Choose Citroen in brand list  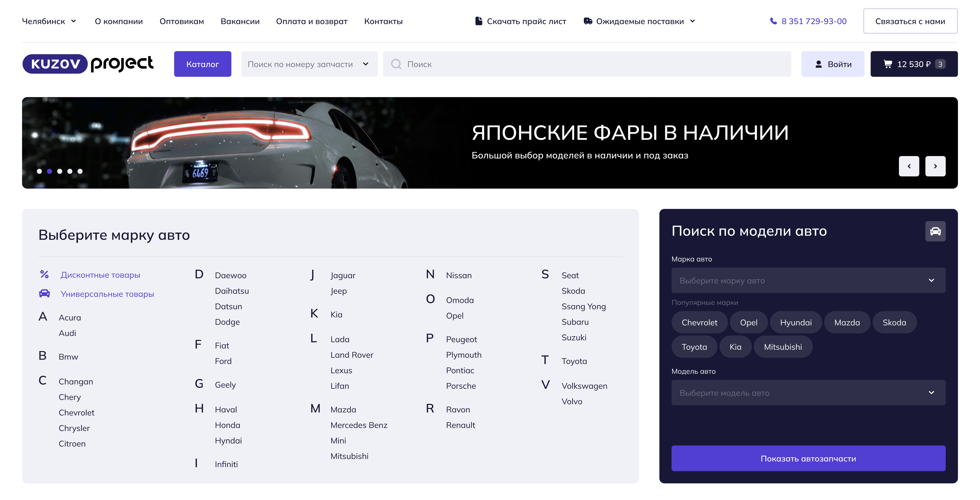[x=72, y=443]
